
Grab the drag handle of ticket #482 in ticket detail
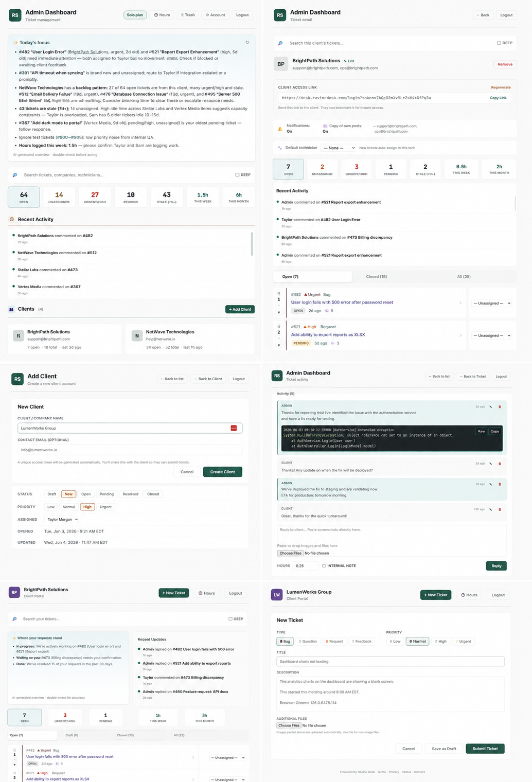(279, 294)
